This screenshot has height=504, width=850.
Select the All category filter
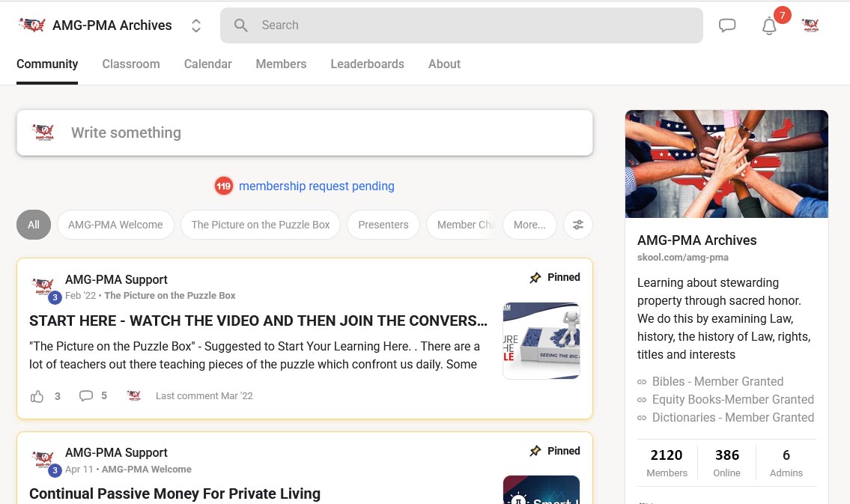click(34, 225)
